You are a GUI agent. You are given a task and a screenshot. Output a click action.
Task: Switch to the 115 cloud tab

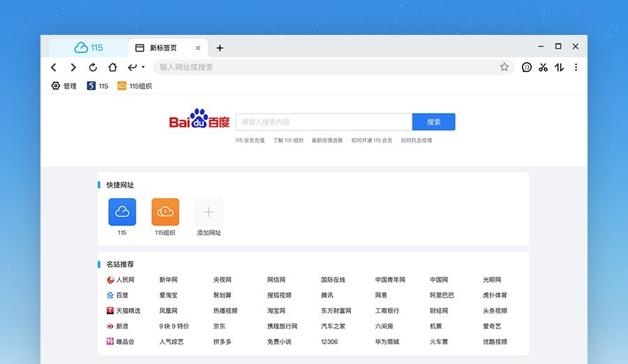89,47
